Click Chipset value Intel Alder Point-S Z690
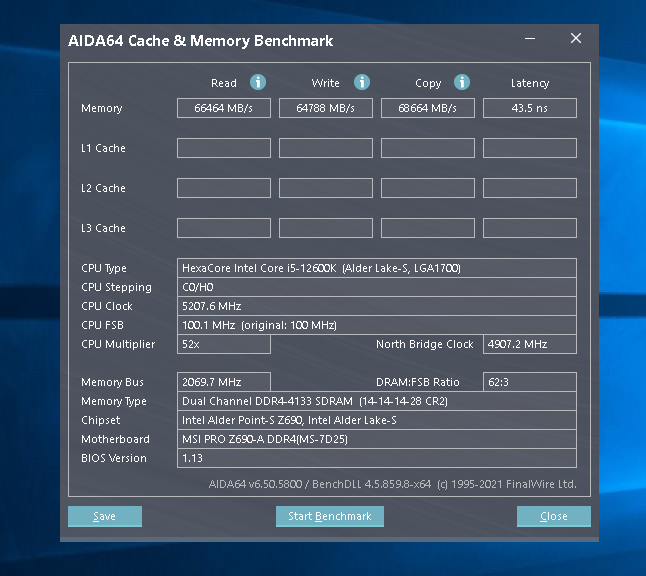Viewport: 646px width, 576px height. coord(377,420)
